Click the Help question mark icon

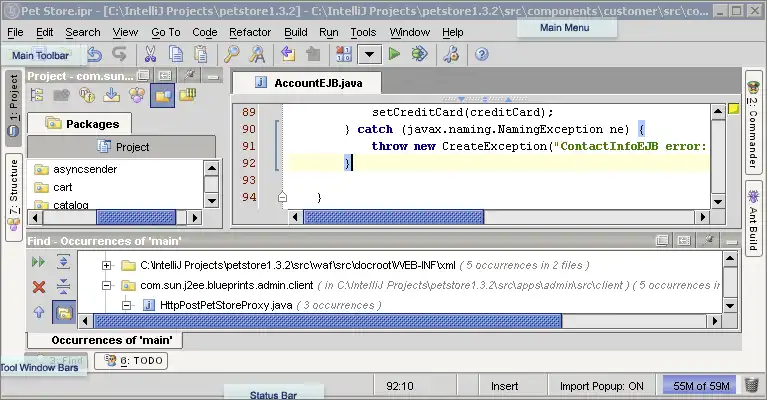click(x=481, y=54)
